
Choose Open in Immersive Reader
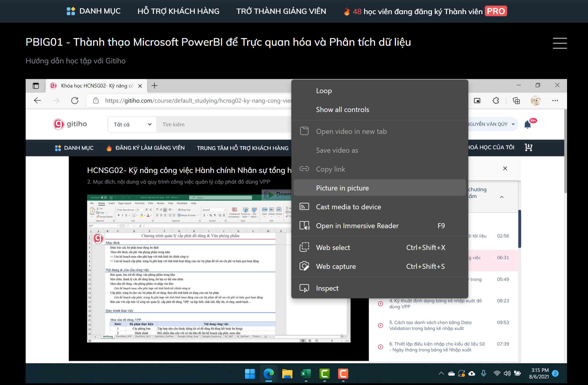[x=380, y=226]
